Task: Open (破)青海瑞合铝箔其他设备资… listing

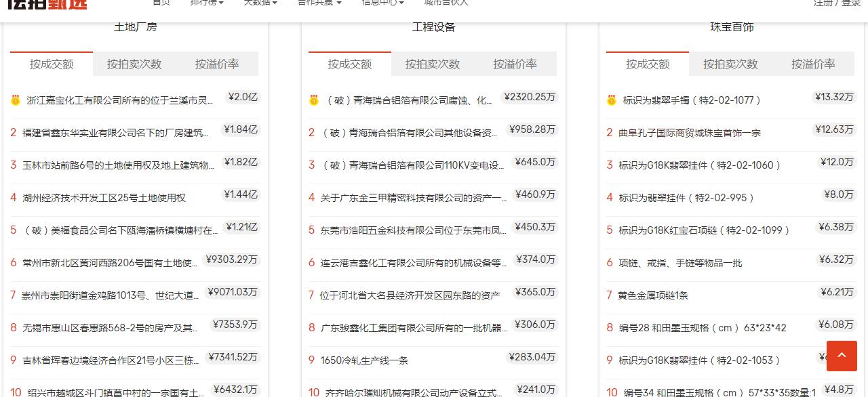Action: 410,133
